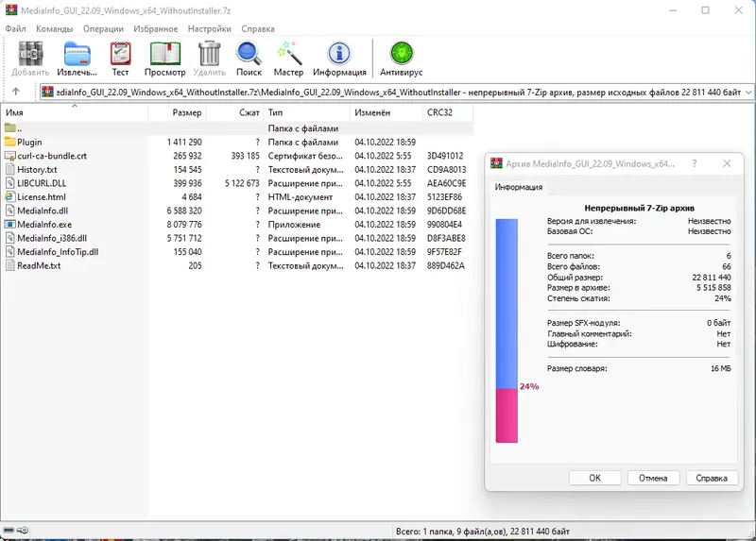Click packed size value 5 122 673
Viewport: 756px width, 541px height.
(x=242, y=183)
